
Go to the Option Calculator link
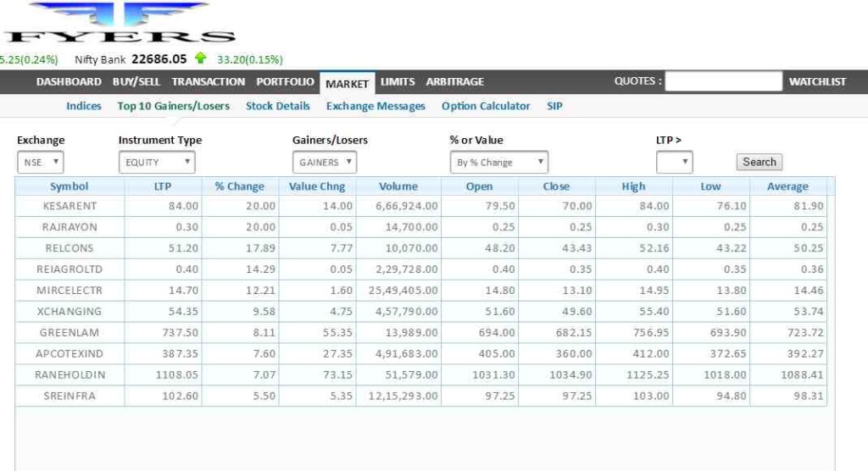point(486,107)
